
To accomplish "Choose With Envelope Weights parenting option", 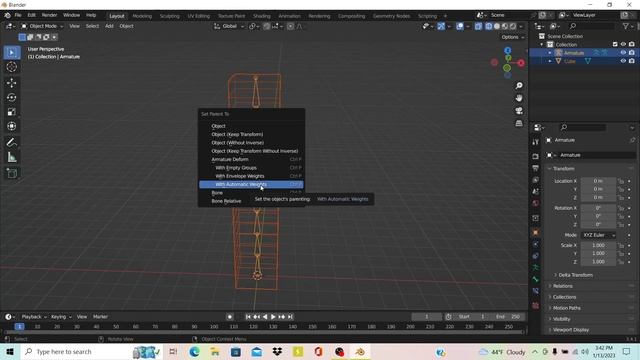I will tap(251, 176).
